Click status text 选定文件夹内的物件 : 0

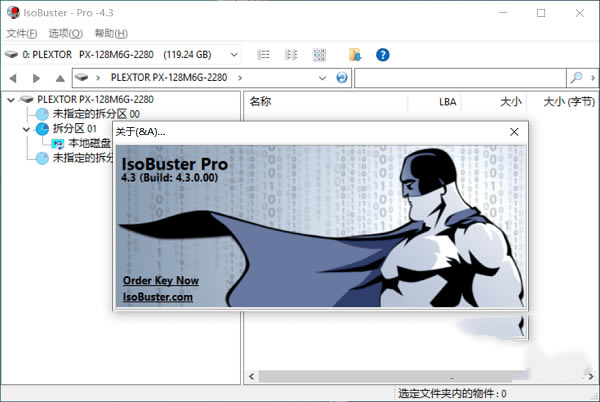(452, 394)
